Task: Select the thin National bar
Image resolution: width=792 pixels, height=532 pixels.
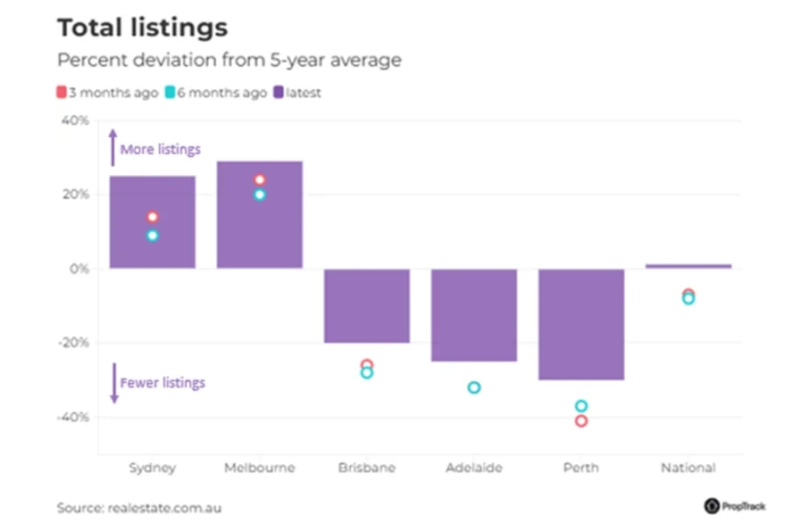Action: pos(688,266)
